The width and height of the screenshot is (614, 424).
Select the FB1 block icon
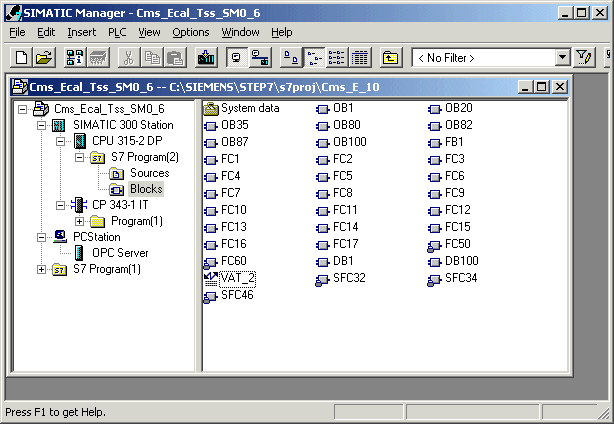(435, 143)
